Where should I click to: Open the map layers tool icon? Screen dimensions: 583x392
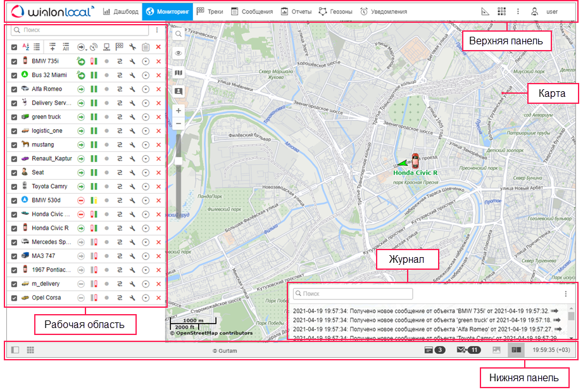(x=179, y=73)
